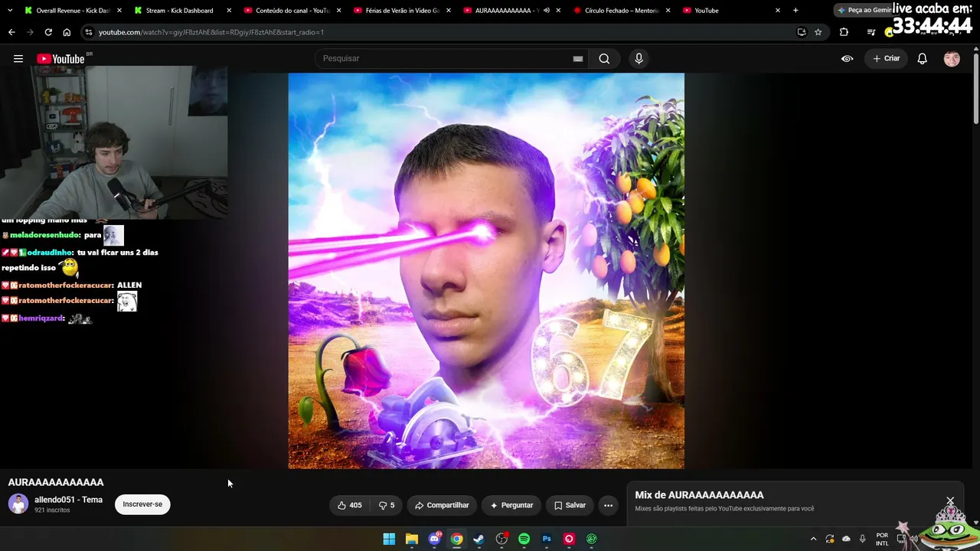Open the YouTube hamburger guide menu
The width and height of the screenshot is (980, 551).
(x=18, y=58)
